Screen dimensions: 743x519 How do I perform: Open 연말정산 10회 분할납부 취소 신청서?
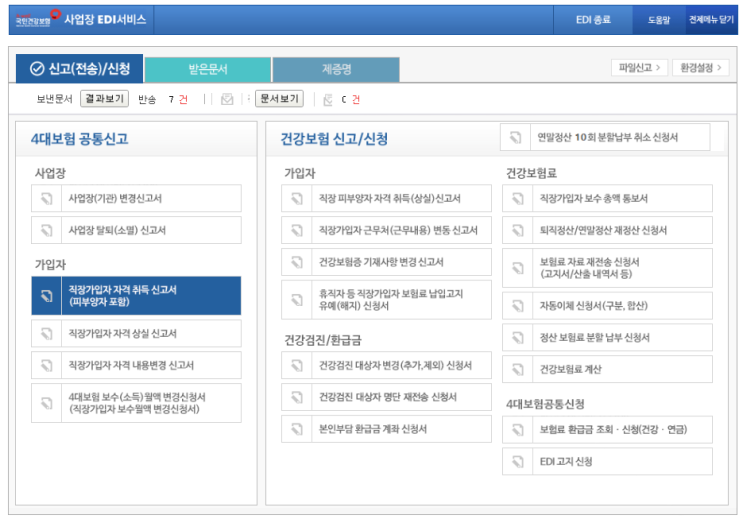click(605, 137)
